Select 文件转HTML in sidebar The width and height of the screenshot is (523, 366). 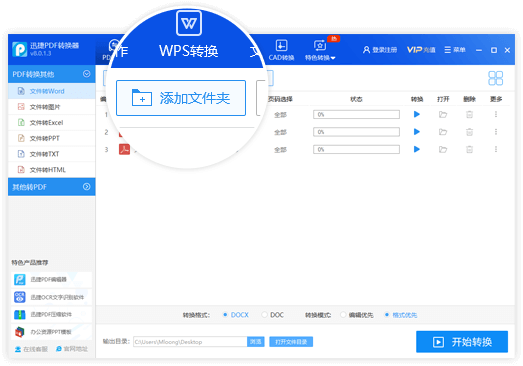click(x=52, y=169)
